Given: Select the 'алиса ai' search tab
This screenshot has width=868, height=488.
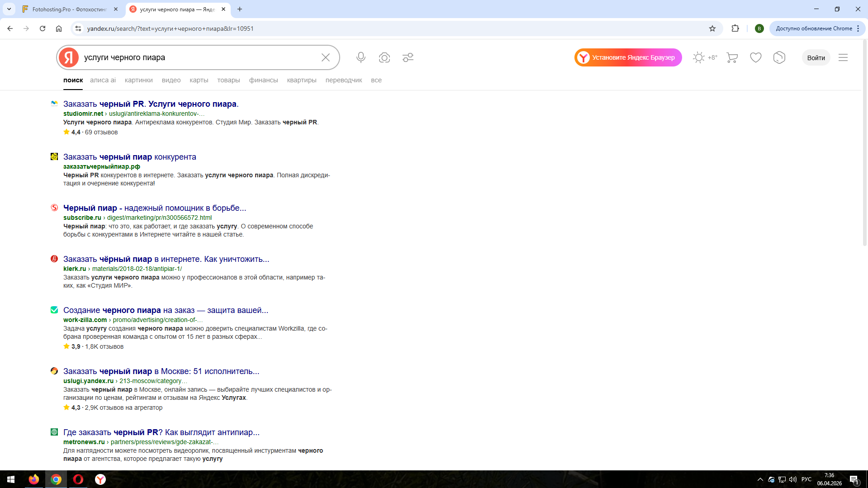Looking at the screenshot, I should click(x=103, y=80).
